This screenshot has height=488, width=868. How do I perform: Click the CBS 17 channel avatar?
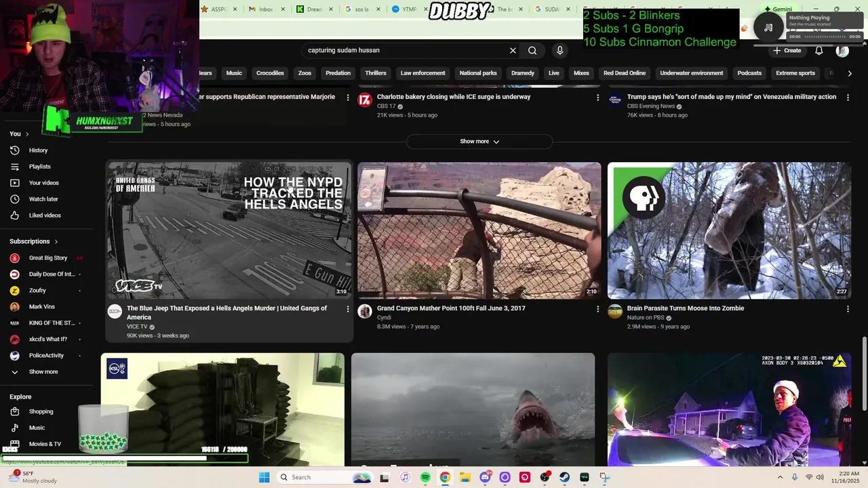point(365,100)
